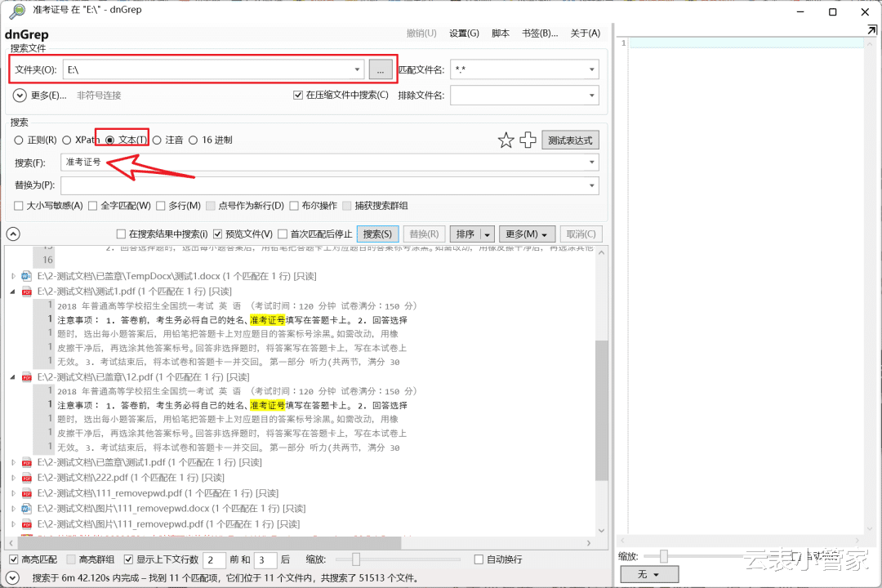Expand the 更多(E)... options chevron

20,96
